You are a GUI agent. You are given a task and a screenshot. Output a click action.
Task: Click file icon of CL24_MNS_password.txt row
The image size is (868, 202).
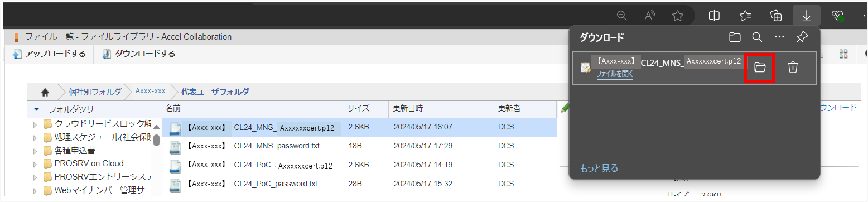pos(175,147)
